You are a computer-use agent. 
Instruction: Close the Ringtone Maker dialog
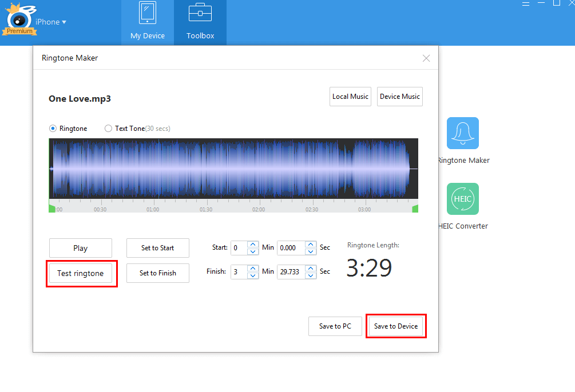point(426,58)
